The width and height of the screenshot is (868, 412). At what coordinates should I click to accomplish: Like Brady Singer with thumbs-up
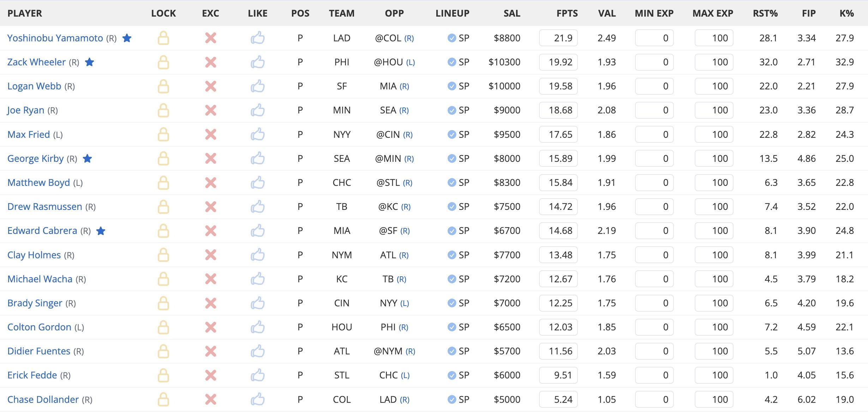tap(258, 303)
